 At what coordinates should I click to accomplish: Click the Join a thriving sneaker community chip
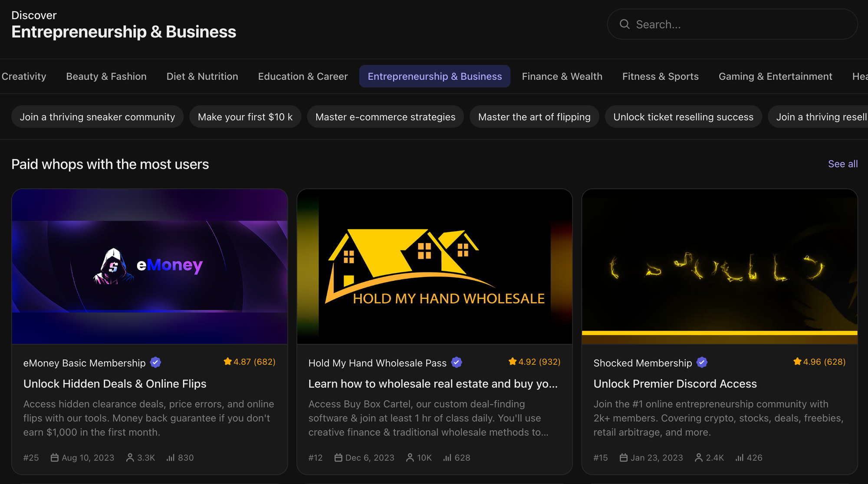(x=97, y=116)
